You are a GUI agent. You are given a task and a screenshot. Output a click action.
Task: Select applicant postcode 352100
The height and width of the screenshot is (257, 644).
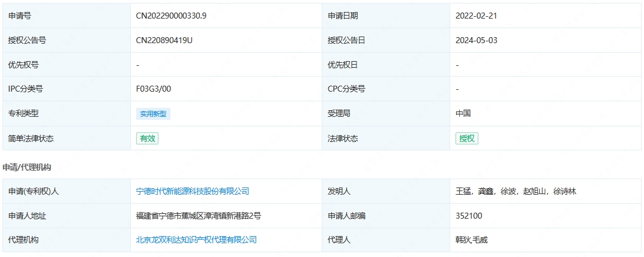coord(469,216)
